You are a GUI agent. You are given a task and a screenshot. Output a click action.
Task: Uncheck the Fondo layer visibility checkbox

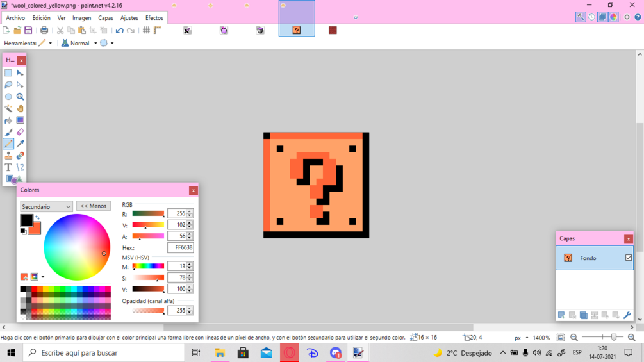point(629,258)
